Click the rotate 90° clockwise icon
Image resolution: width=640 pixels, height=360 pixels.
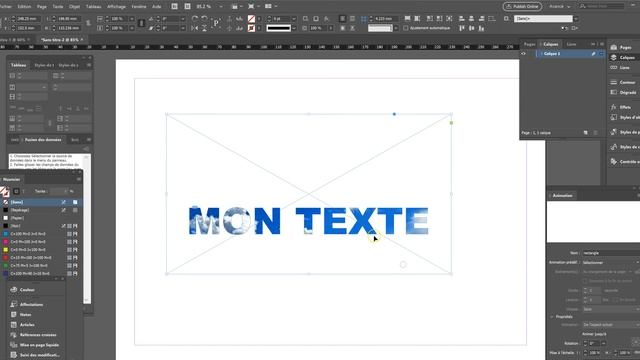pos(195,19)
